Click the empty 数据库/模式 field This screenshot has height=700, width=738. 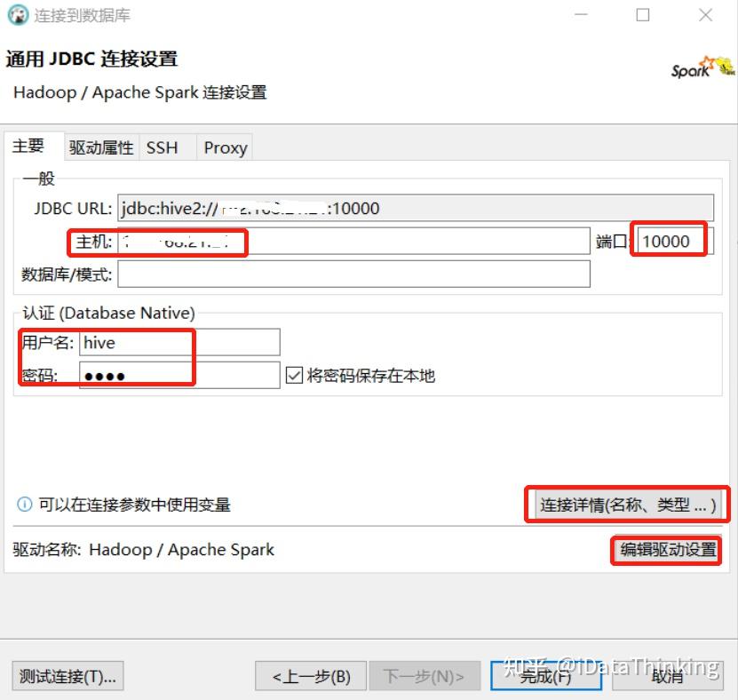pos(355,274)
